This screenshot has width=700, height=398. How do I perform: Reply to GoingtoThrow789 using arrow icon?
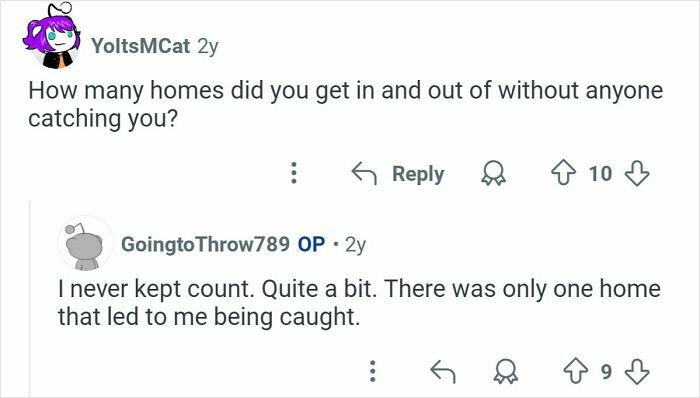pos(442,372)
